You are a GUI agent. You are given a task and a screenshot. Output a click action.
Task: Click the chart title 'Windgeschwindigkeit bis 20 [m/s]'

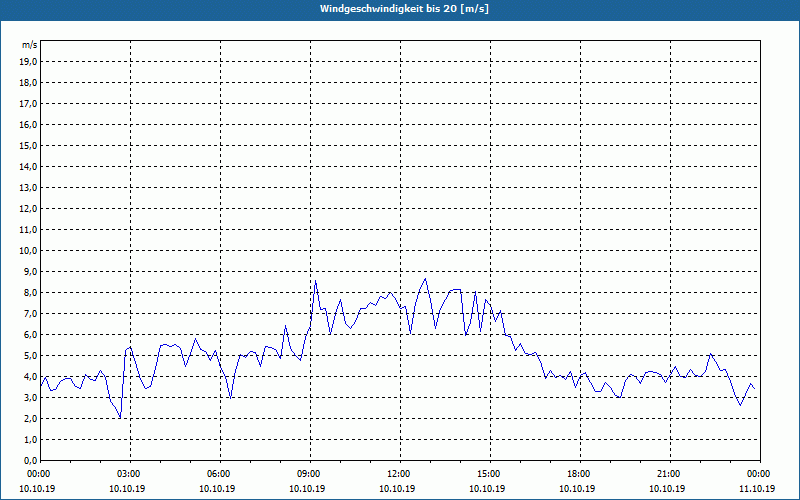click(x=404, y=9)
